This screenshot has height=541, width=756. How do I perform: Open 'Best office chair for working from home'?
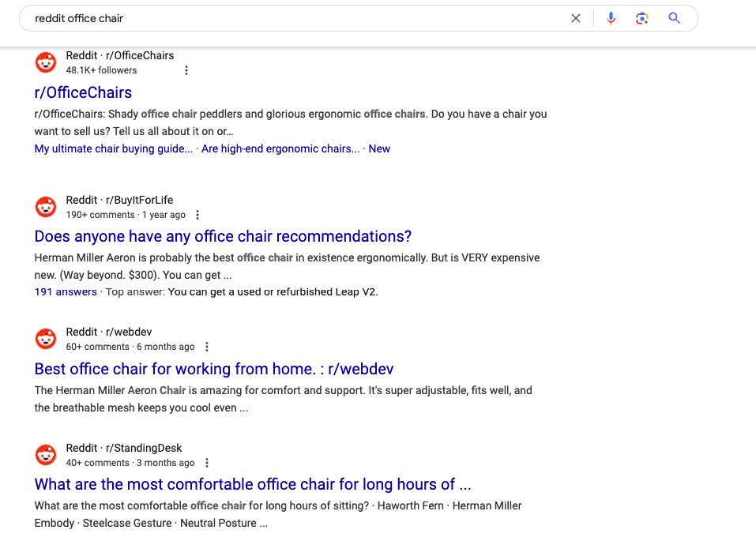click(x=213, y=369)
